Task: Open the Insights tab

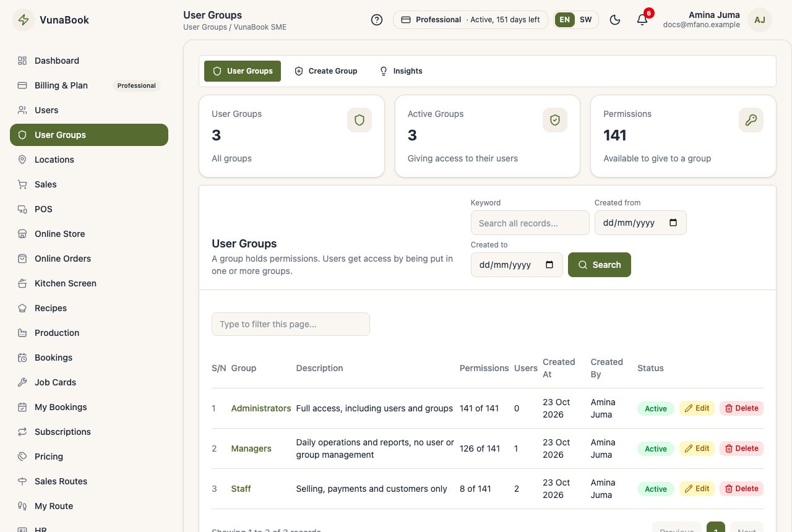Action: click(401, 71)
